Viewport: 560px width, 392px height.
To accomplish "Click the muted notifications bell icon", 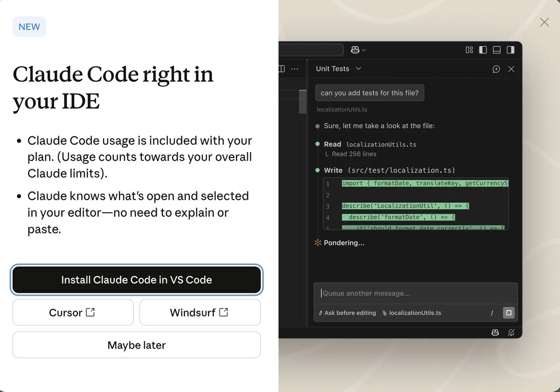I will 511,333.
